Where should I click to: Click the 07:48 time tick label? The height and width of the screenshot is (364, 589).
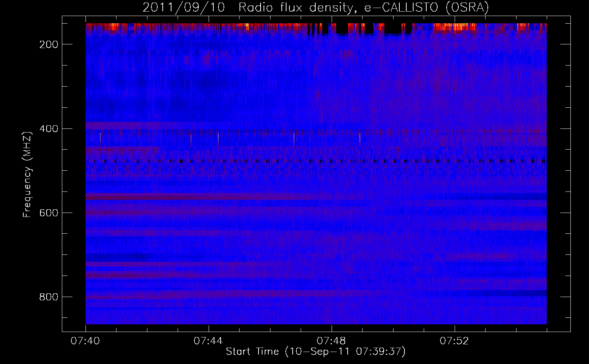click(332, 341)
